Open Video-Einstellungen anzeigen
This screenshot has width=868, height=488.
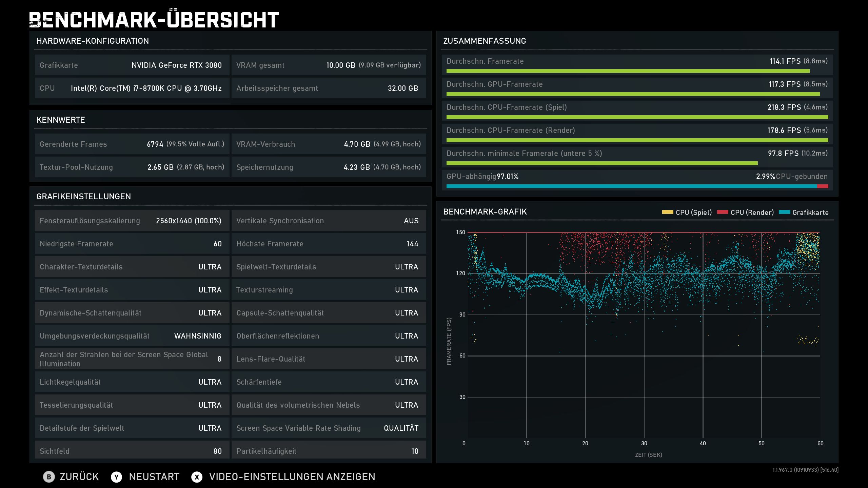pyautogui.click(x=292, y=477)
